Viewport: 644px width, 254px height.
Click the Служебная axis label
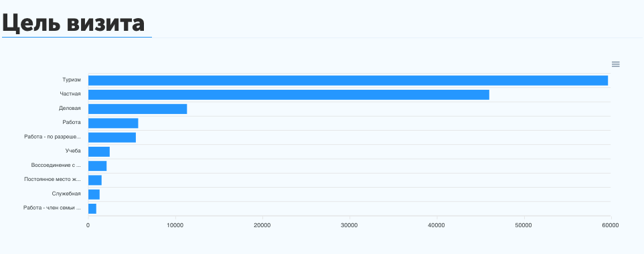coord(66,194)
